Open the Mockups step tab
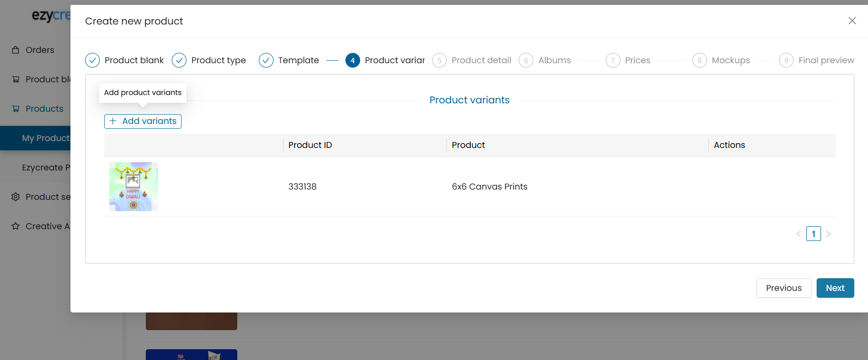868x360 pixels. click(721, 60)
